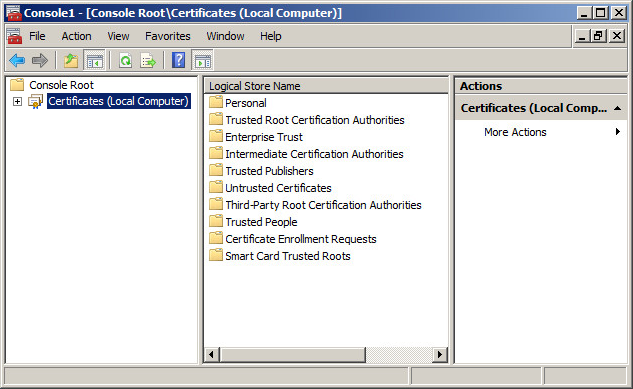Viewport: 633px width, 389px height.
Task: Click the Help question mark icon
Action: coord(178,61)
